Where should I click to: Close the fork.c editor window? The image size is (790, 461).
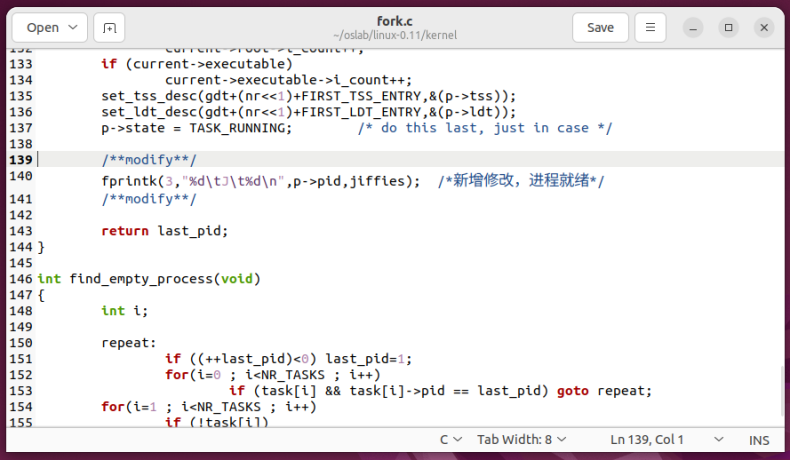[764, 28]
